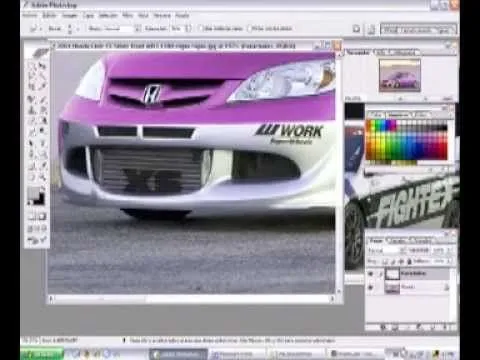The width and height of the screenshot is (480, 360).
Task: Select the Clone Stamp tool
Action: [x=32, y=110]
